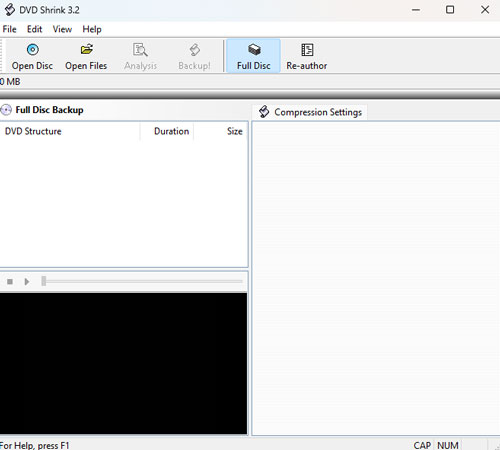Click the Open Disc toolbar icon
This screenshot has width=500, height=450.
click(32, 50)
